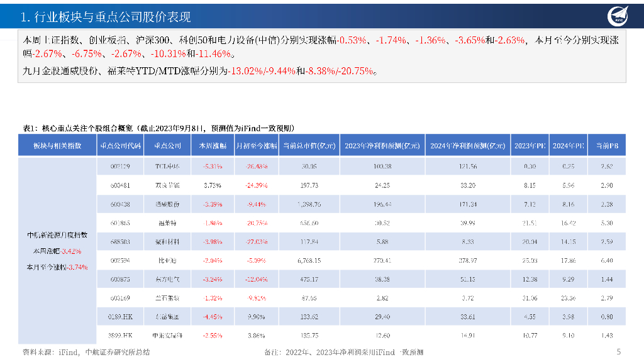The image size is (644, 362).
Task: Click company name '双良节能'
Action: [x=167, y=185]
